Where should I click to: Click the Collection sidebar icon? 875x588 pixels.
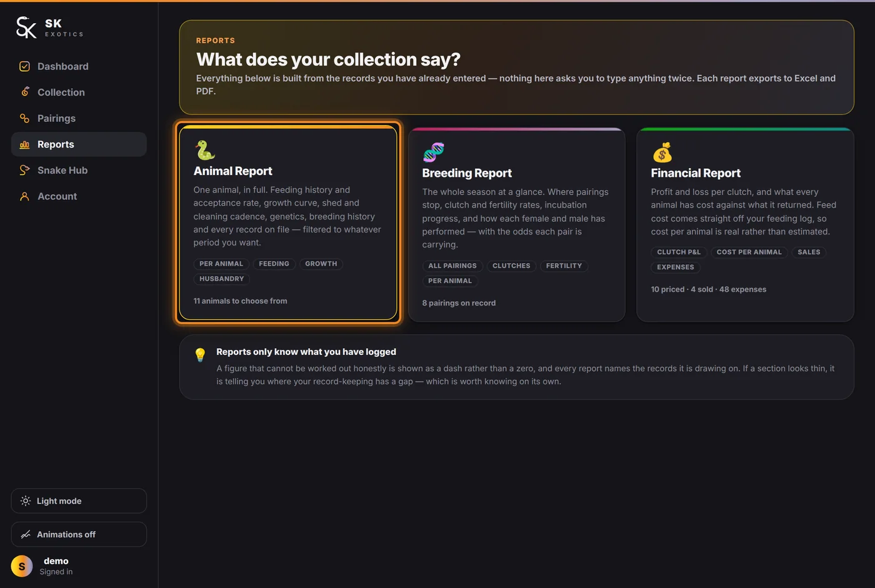click(x=24, y=92)
